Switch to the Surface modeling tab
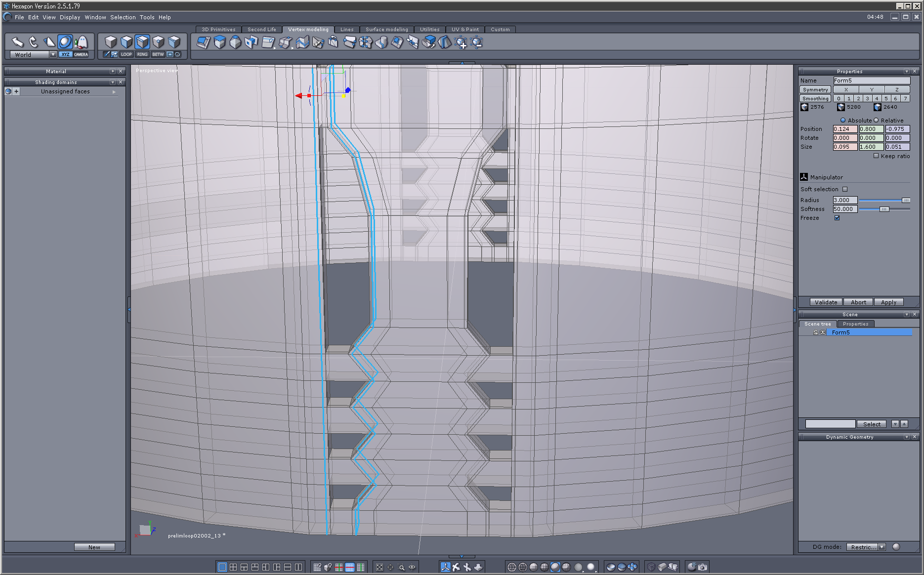924x575 pixels. [x=386, y=29]
